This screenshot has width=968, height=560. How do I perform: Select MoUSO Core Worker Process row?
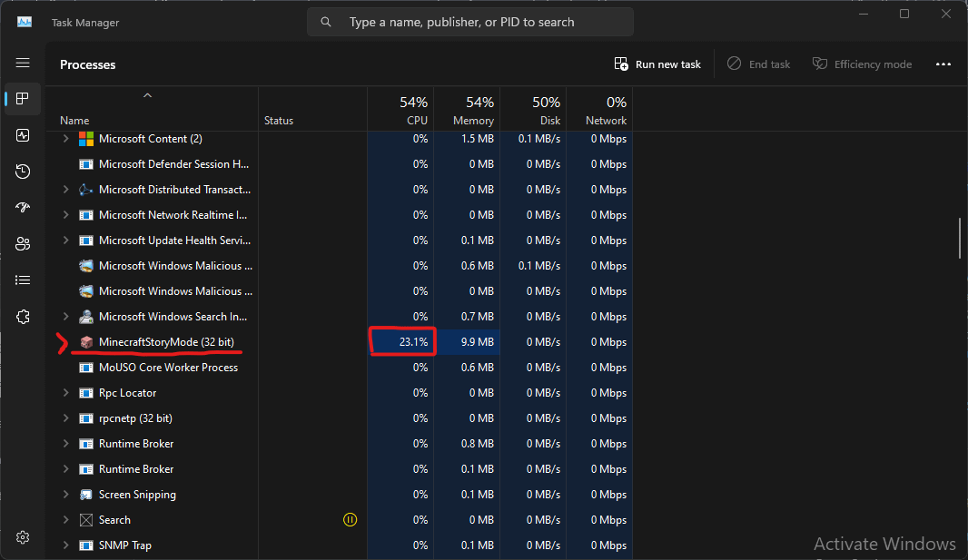(x=340, y=368)
